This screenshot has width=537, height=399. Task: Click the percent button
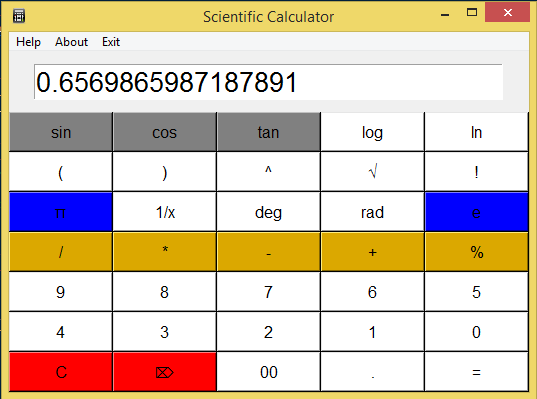tap(476, 252)
